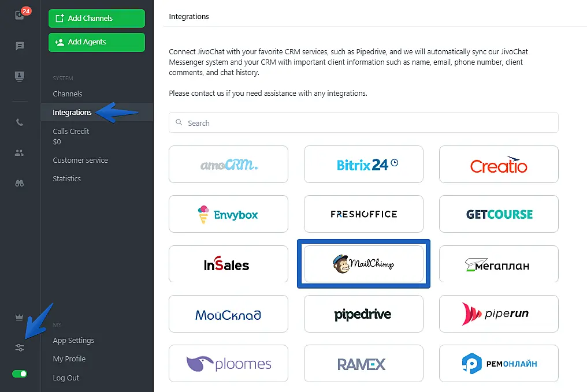Toggle the green online status switch
587x392 pixels.
point(20,374)
